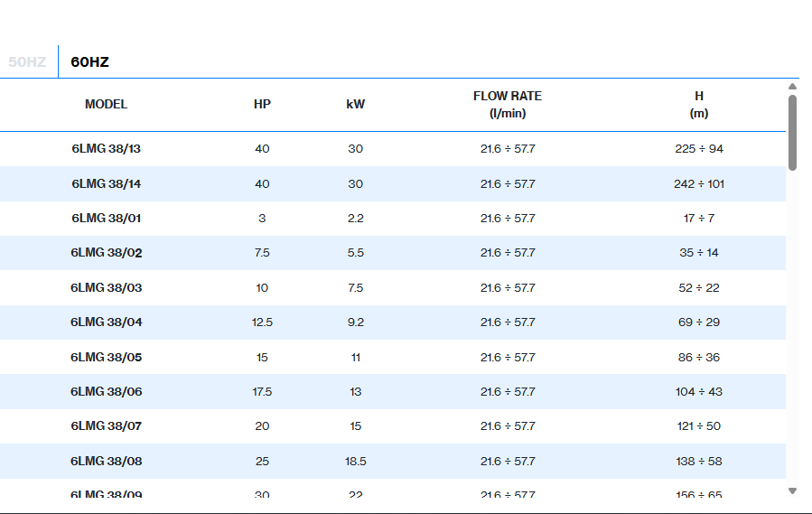Click the scrollbar up arrow
Screen dimensions: 812x514
click(792, 87)
